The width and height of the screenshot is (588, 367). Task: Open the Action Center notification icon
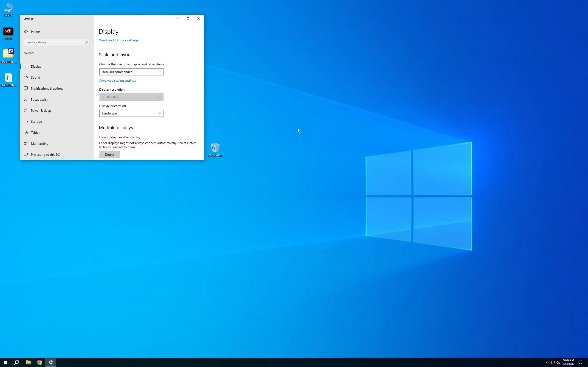pyautogui.click(x=580, y=362)
